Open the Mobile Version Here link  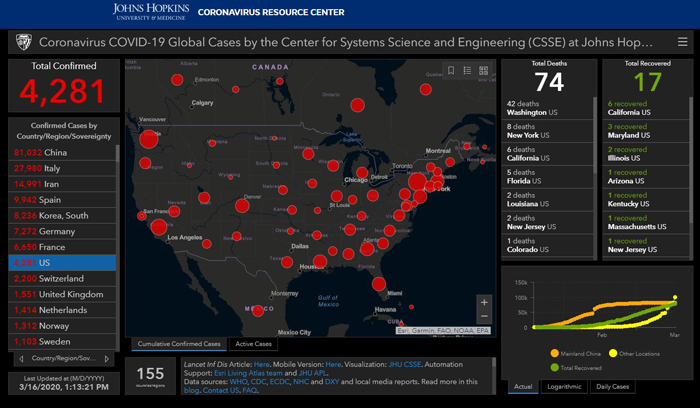333,364
